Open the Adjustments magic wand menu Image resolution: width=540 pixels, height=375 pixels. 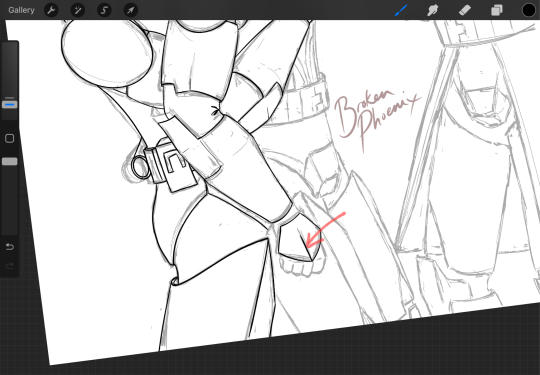(78, 10)
